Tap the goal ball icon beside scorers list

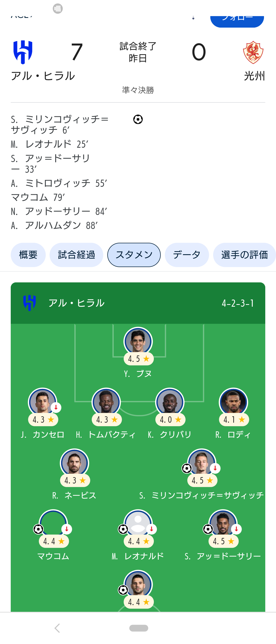coord(138,119)
